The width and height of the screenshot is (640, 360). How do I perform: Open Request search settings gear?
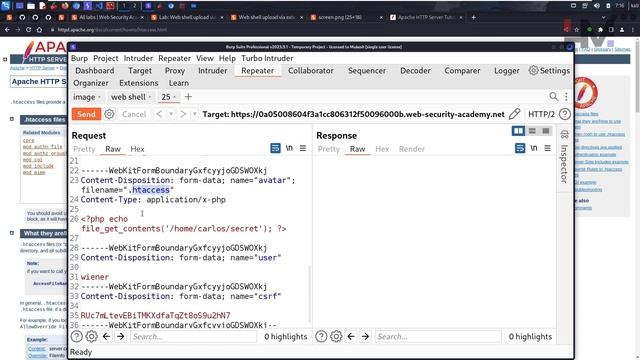click(91, 337)
